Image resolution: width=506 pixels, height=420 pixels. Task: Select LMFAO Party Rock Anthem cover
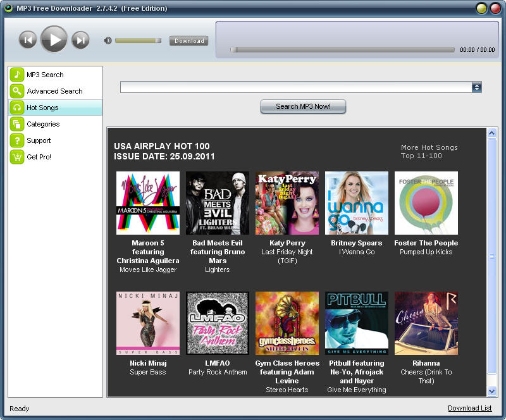(218, 323)
